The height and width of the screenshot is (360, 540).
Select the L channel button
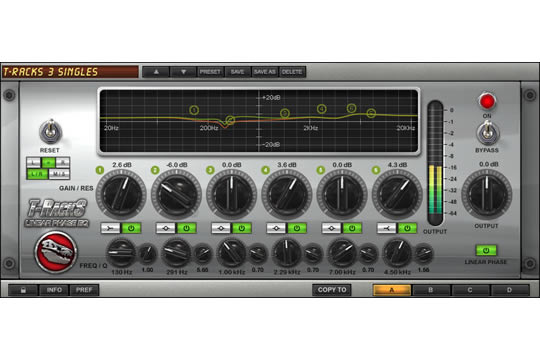point(33,162)
